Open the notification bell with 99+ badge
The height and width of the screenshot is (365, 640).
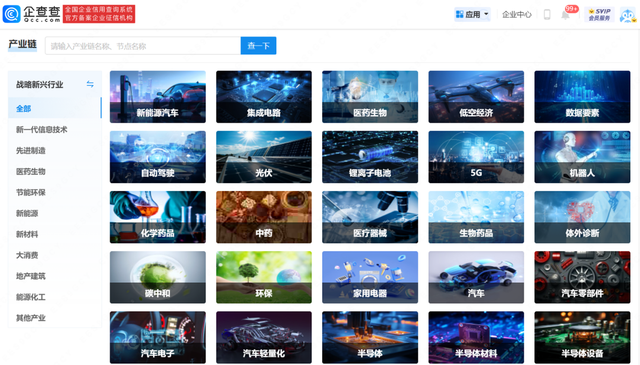click(566, 15)
